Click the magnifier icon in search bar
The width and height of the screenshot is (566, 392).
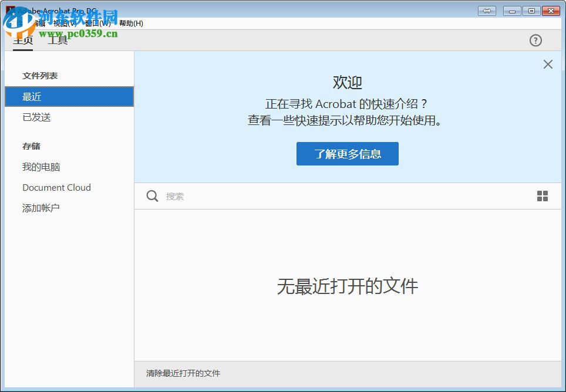[x=152, y=196]
